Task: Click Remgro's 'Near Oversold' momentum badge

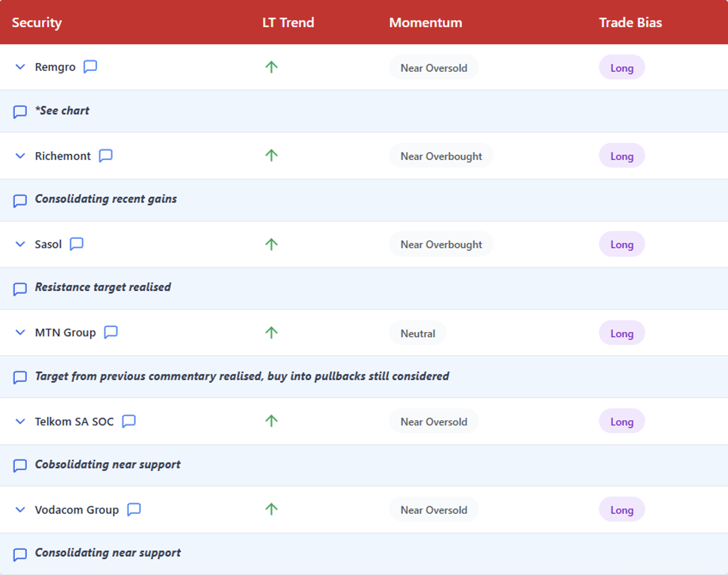Action: click(434, 68)
